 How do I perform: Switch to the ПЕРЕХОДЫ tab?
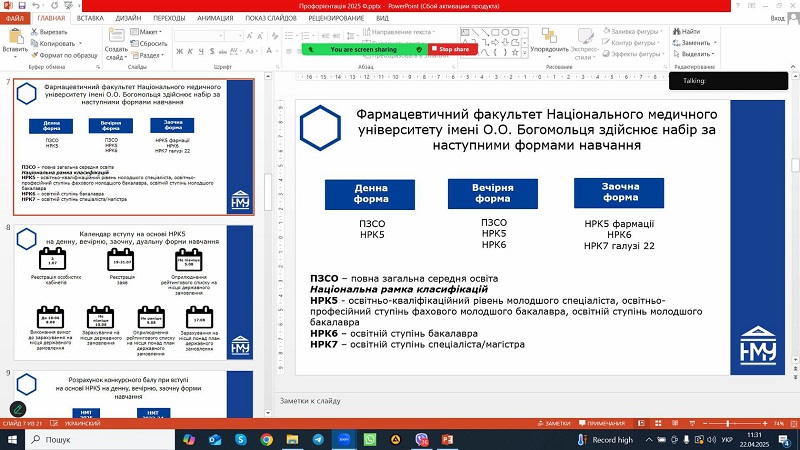point(169,18)
